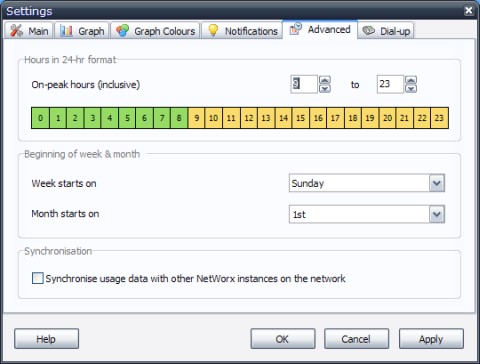The height and width of the screenshot is (364, 480).
Task: Click hour 9 yellow cell
Action: [x=197, y=118]
